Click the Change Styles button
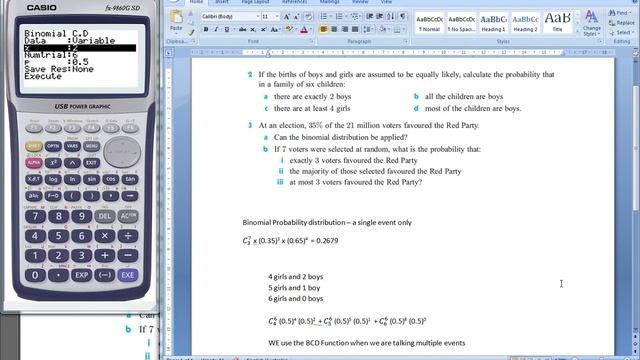 [591, 23]
